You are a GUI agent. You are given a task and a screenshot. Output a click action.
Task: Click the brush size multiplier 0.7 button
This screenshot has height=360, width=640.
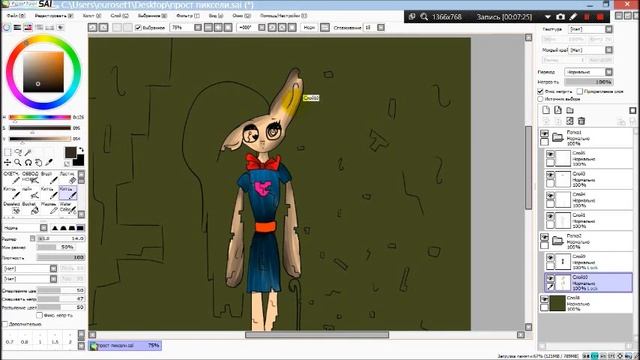[9, 340]
